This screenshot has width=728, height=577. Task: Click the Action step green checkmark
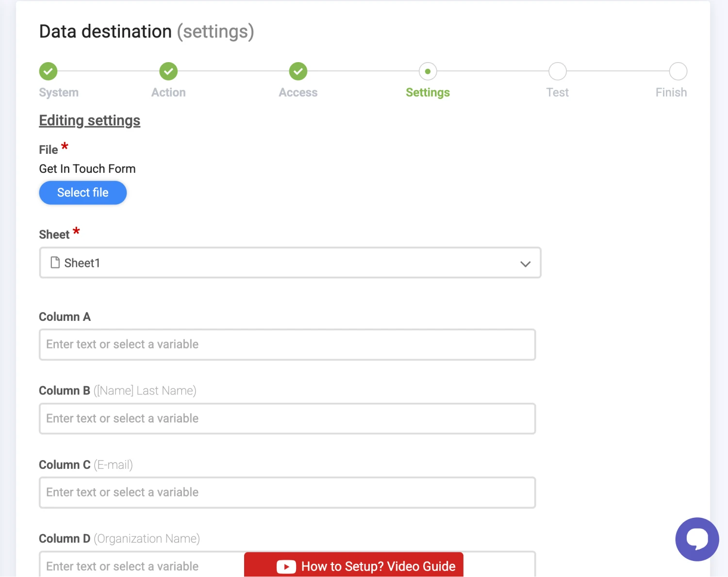pyautogui.click(x=168, y=71)
